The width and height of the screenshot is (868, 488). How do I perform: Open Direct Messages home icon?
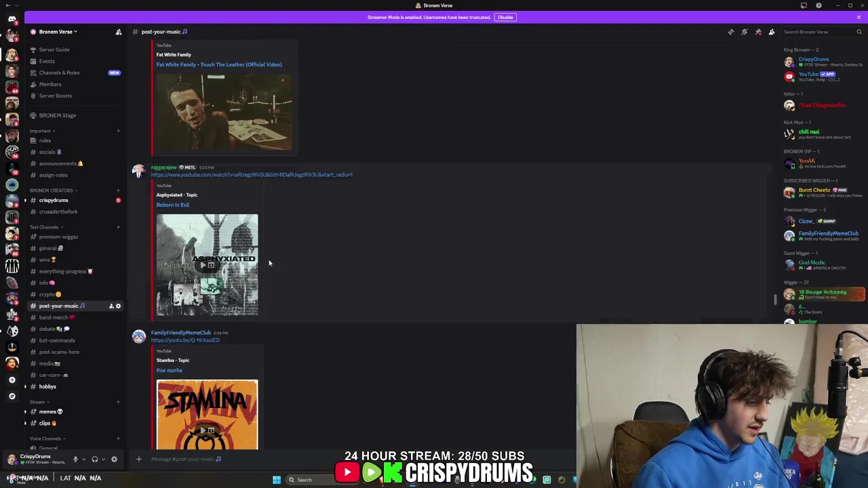coord(12,20)
